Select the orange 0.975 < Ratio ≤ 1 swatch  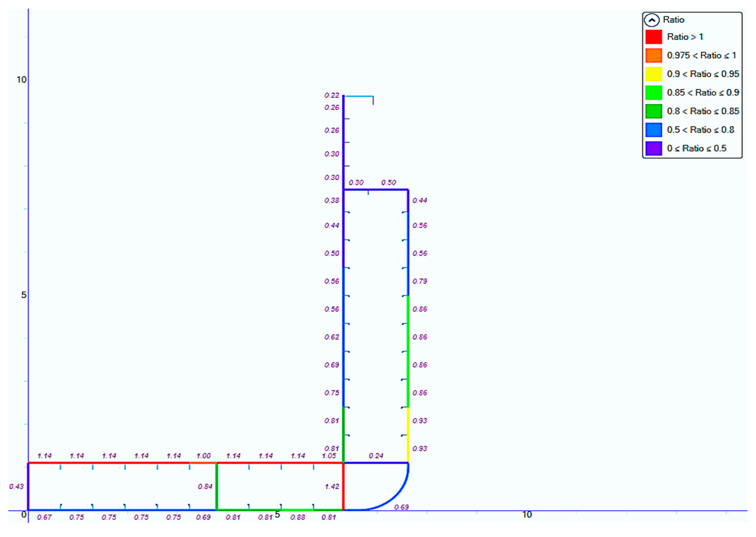click(653, 55)
